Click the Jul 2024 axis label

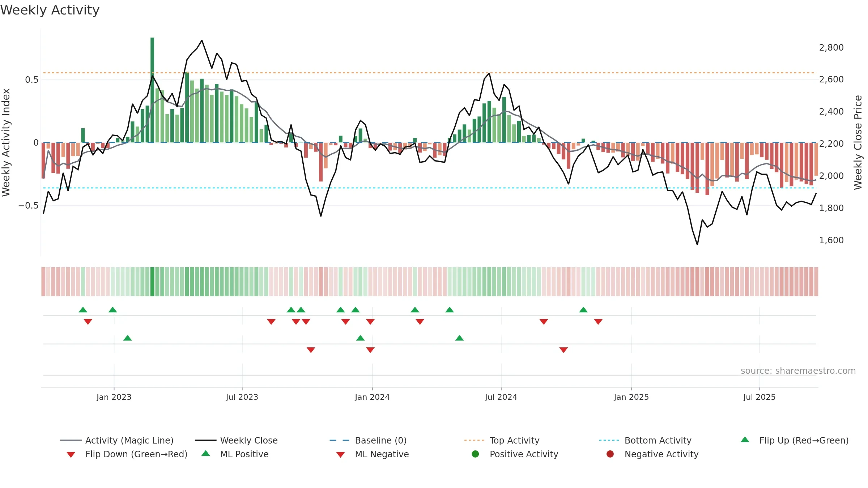click(501, 397)
